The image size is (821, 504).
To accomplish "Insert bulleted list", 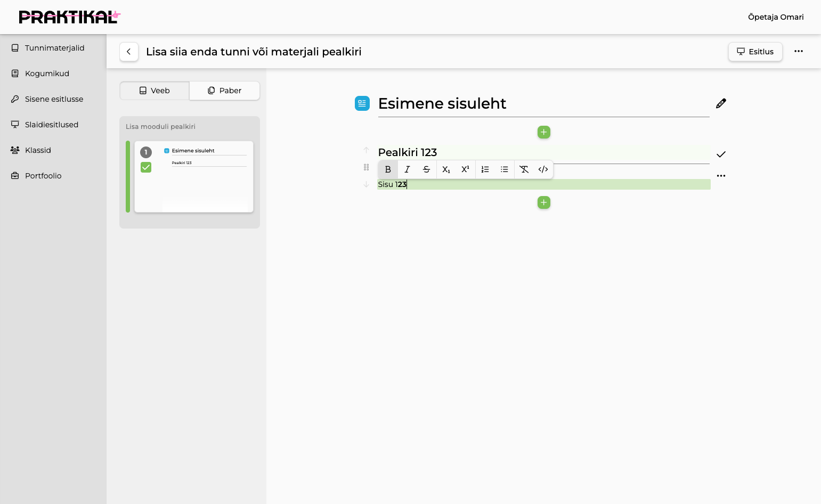I will click(x=505, y=169).
